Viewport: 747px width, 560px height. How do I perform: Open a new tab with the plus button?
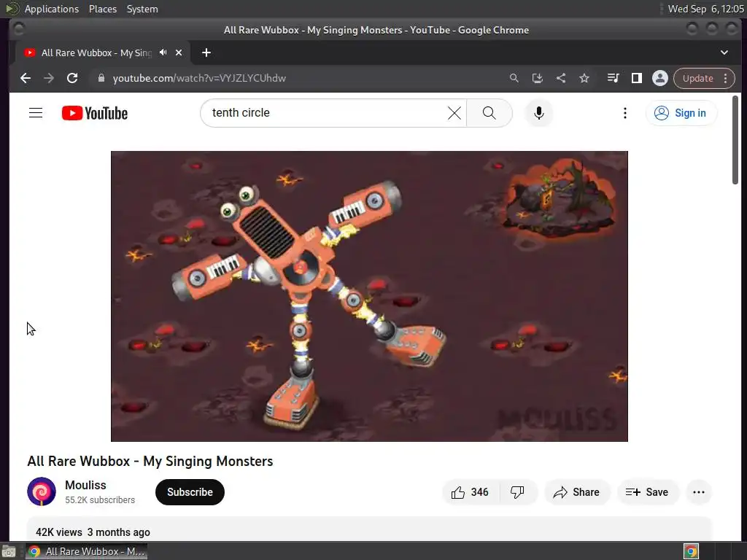coord(206,52)
